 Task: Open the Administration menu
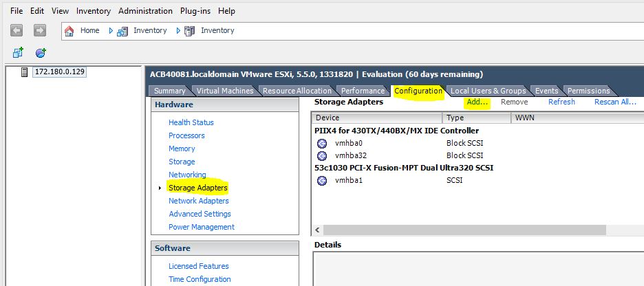145,11
